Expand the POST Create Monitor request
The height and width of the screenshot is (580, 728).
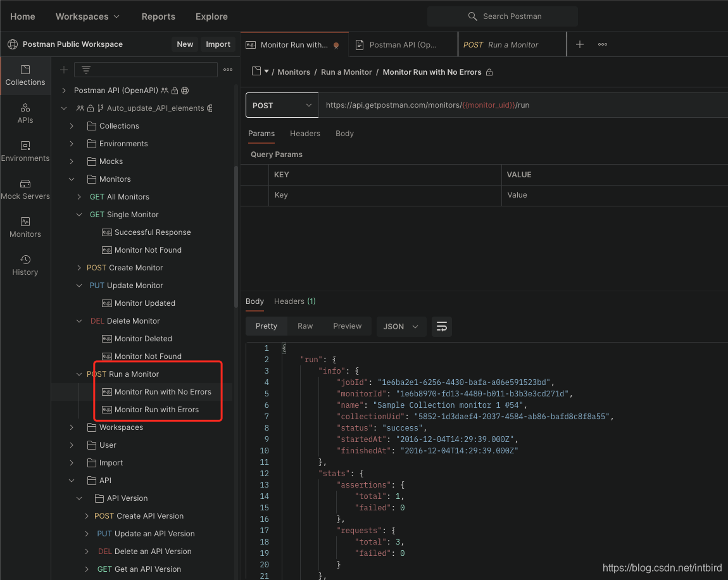(x=79, y=268)
